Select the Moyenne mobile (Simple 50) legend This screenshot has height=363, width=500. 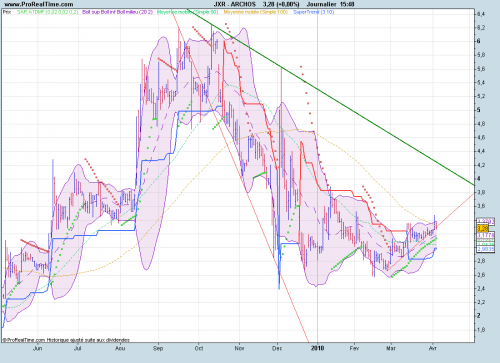[x=187, y=12]
